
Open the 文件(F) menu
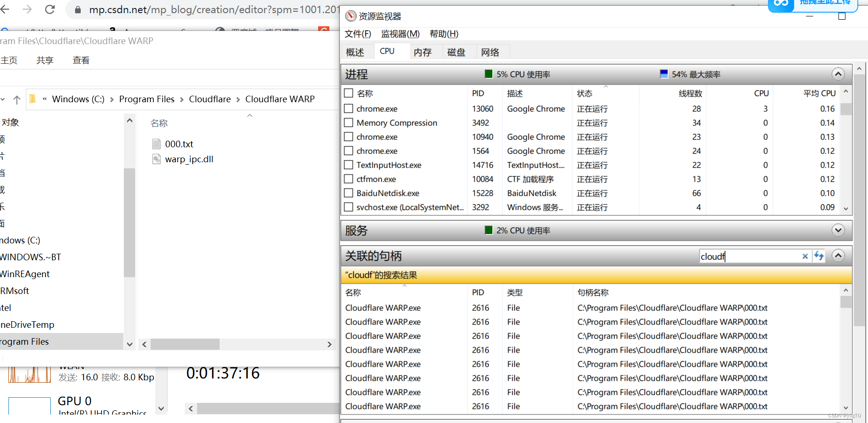point(358,34)
